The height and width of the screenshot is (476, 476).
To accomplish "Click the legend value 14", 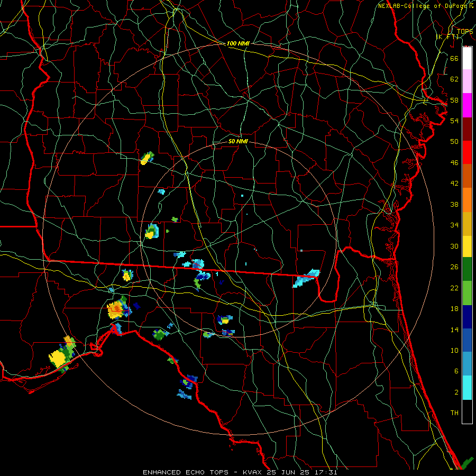I will click(454, 329).
